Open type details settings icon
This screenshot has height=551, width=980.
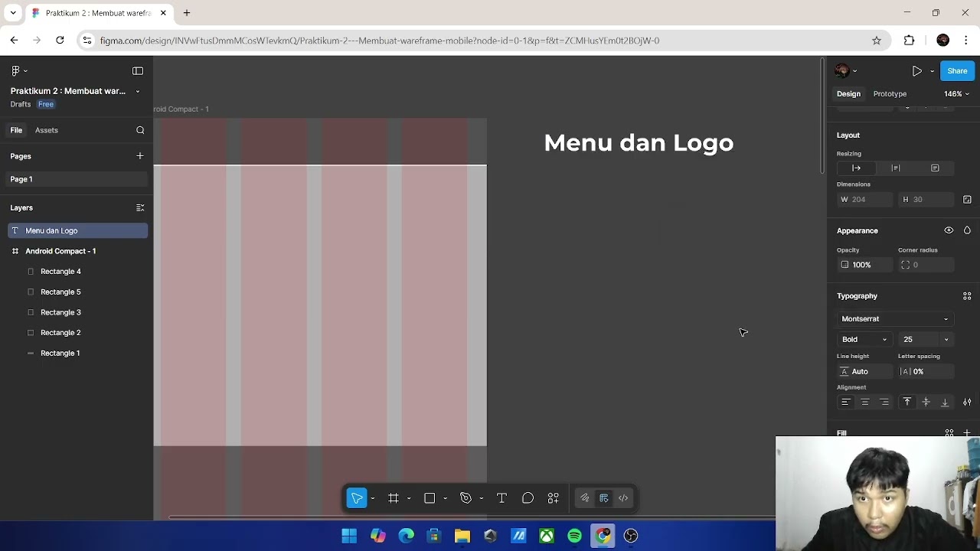[x=967, y=403]
